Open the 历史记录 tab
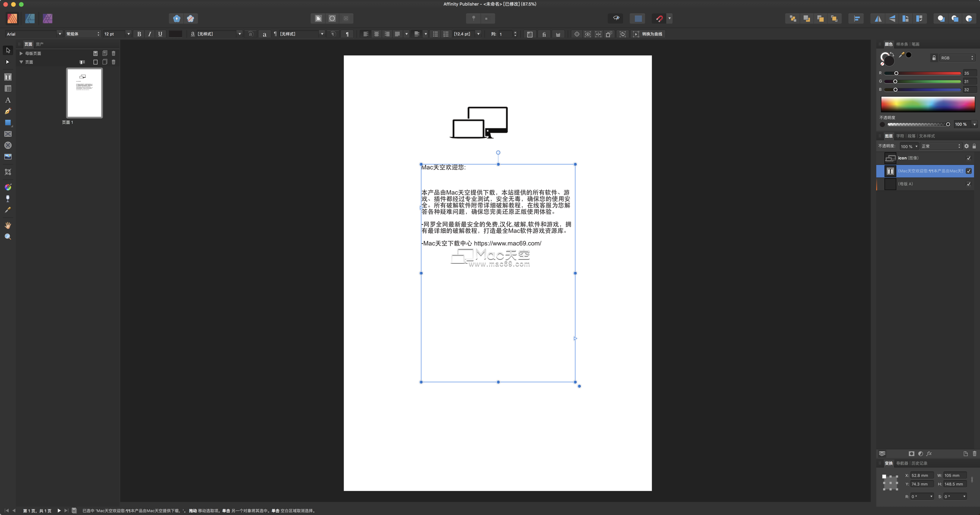980x515 pixels. pos(919,464)
